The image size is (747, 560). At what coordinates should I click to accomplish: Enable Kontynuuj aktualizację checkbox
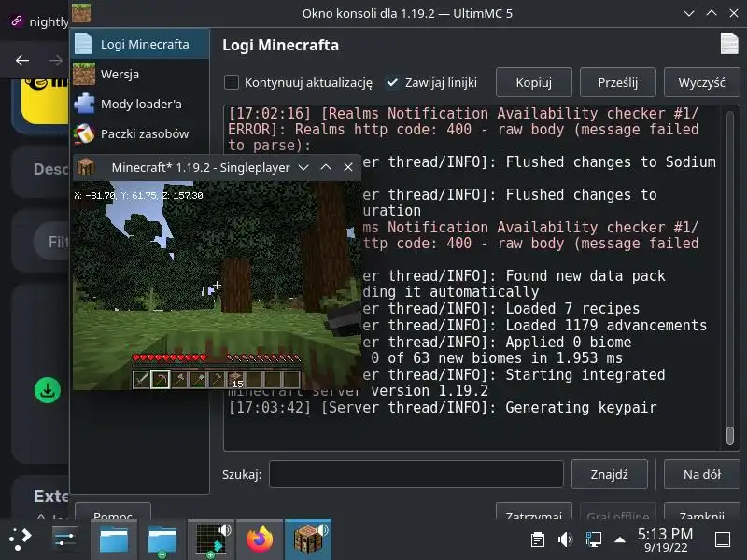[x=232, y=82]
